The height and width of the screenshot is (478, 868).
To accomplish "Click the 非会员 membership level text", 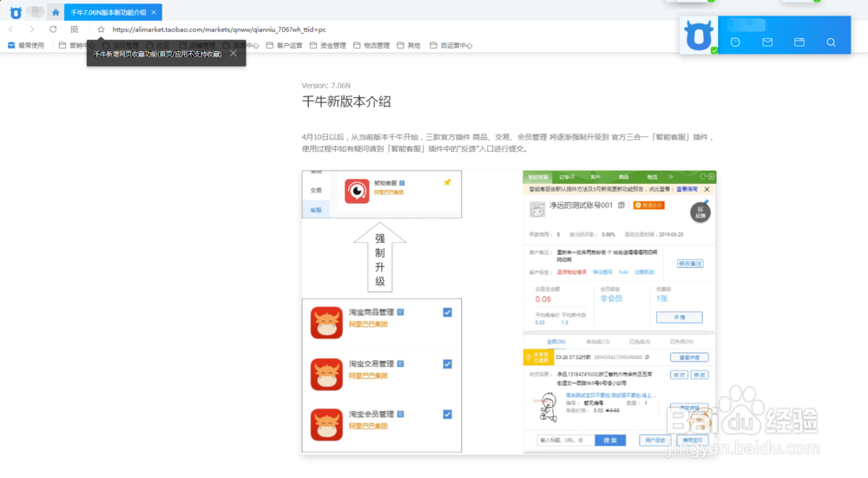I will coord(611,298).
